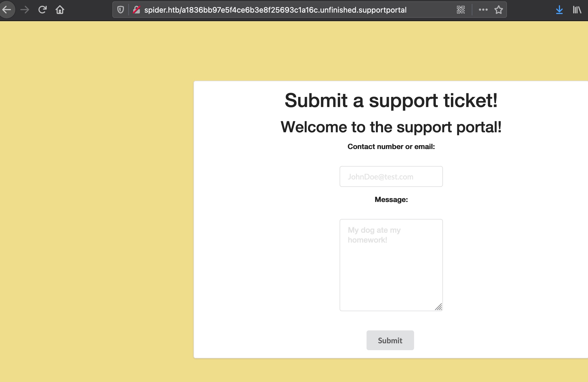The image size is (588, 382).
Task: Click the browser back arrow button
Action: 7,10
